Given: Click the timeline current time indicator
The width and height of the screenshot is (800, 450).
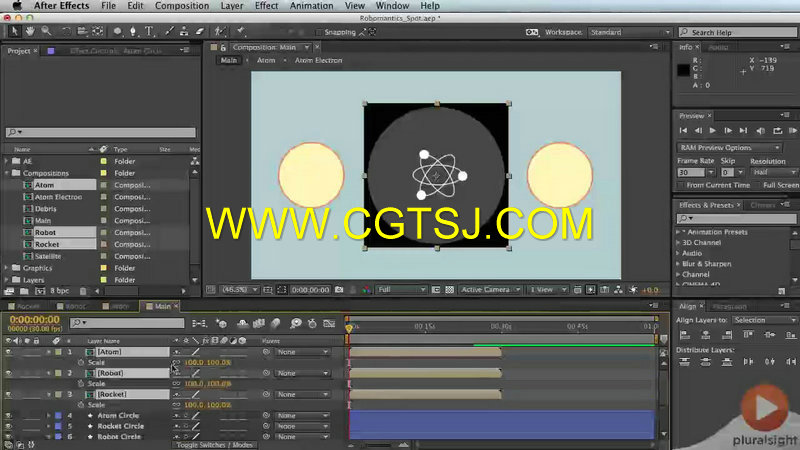Looking at the screenshot, I should pyautogui.click(x=349, y=328).
